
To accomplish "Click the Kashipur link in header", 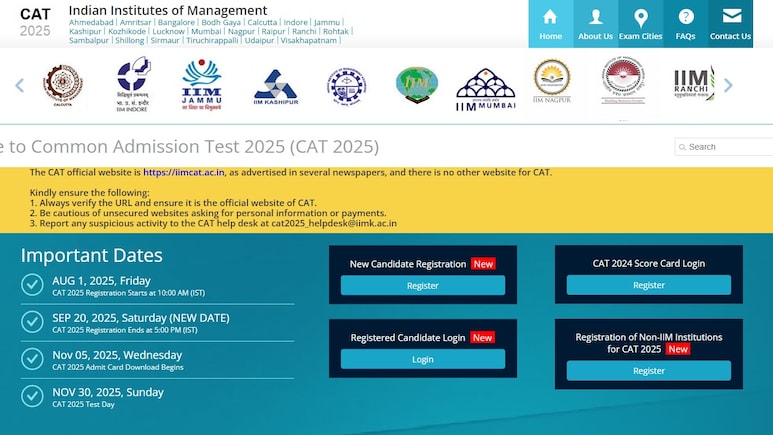I will point(85,31).
